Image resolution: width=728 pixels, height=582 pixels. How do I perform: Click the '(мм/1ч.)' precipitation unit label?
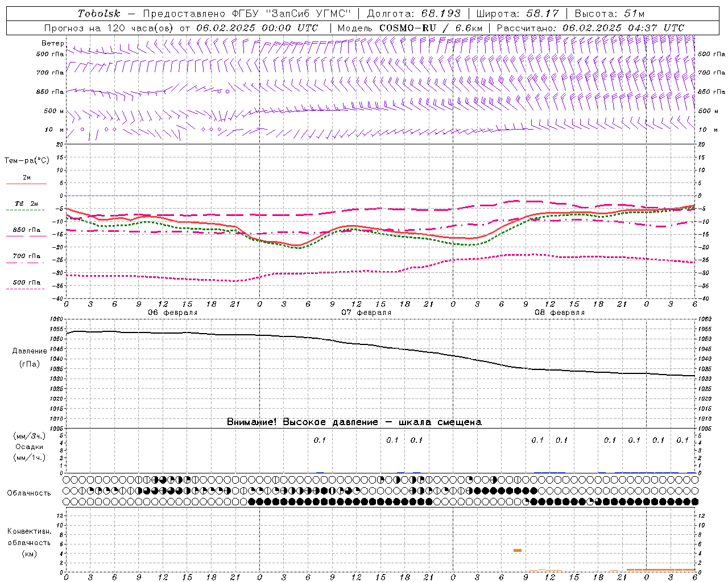pyautogui.click(x=30, y=458)
